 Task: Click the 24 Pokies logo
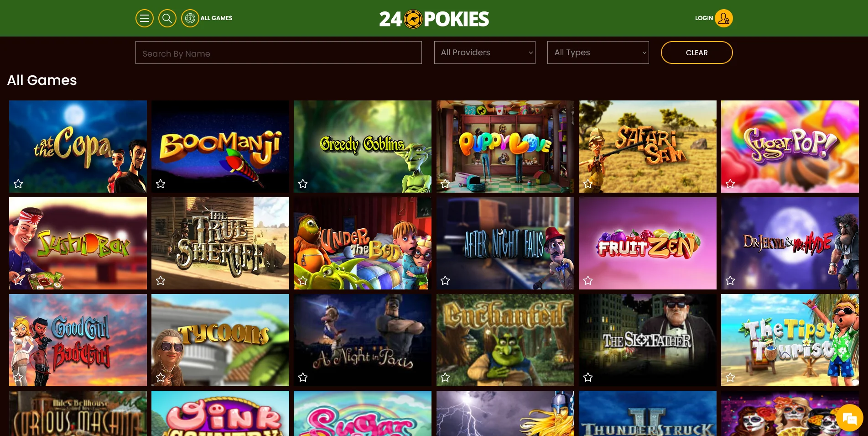[x=434, y=19]
